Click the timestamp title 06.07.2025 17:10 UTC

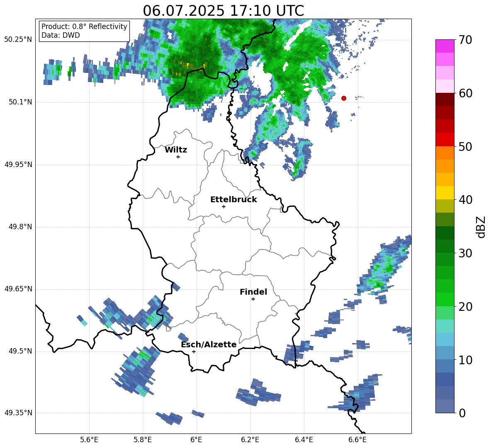[x=223, y=11]
